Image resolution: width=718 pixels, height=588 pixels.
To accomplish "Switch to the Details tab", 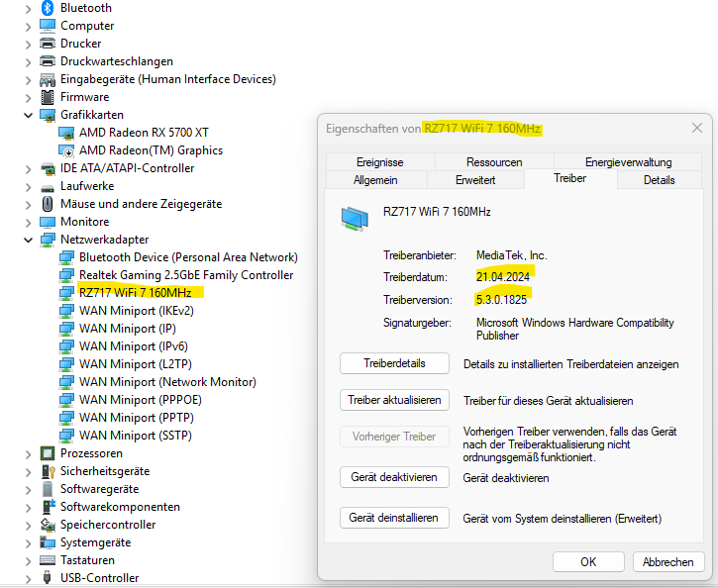I will pyautogui.click(x=660, y=180).
